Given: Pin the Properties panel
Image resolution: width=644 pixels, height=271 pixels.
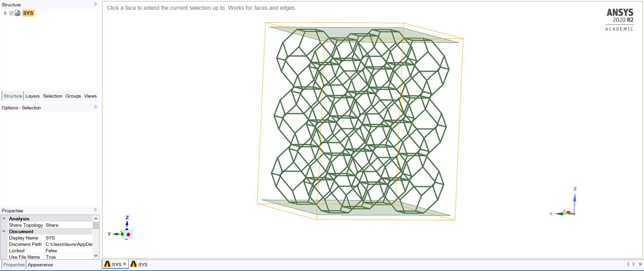Looking at the screenshot, I should click(x=95, y=210).
